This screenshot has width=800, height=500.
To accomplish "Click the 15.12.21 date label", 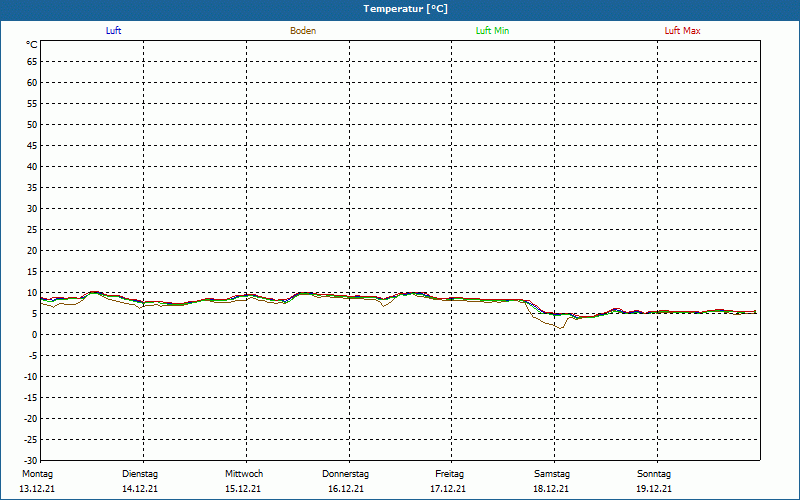I will [243, 489].
